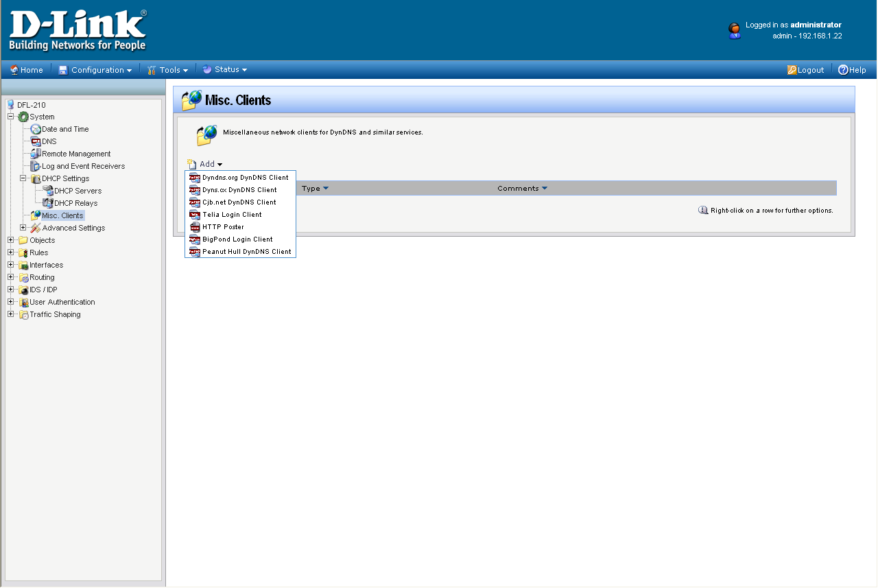The image size is (878, 588).
Task: Select the Date and Time tree label
Action: tap(65, 129)
